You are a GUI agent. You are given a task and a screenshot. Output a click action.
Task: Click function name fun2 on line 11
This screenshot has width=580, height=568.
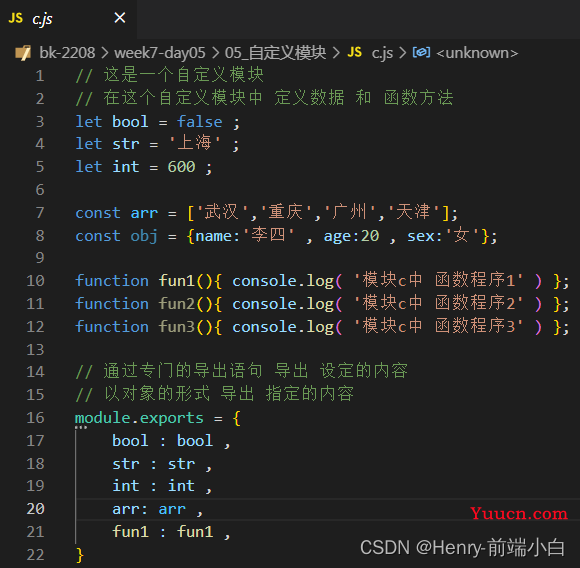[x=177, y=304]
